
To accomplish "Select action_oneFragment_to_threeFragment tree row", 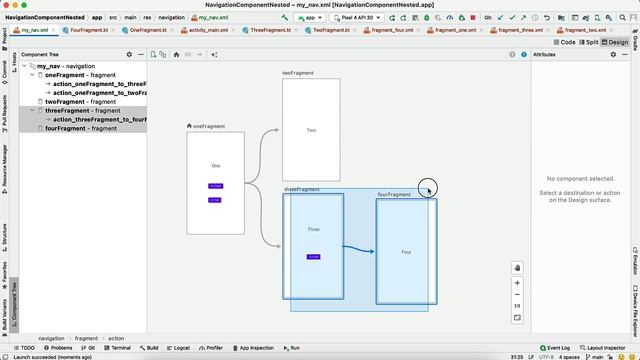I will (83, 84).
